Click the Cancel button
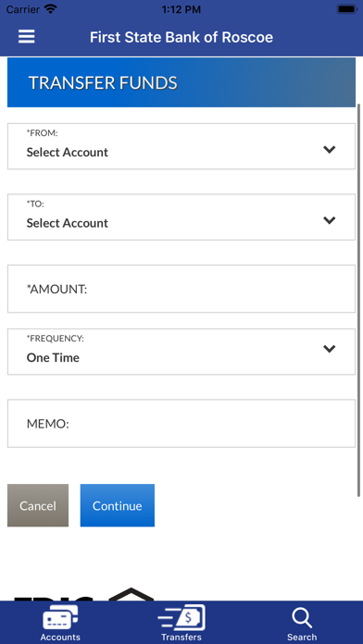 [x=38, y=505]
